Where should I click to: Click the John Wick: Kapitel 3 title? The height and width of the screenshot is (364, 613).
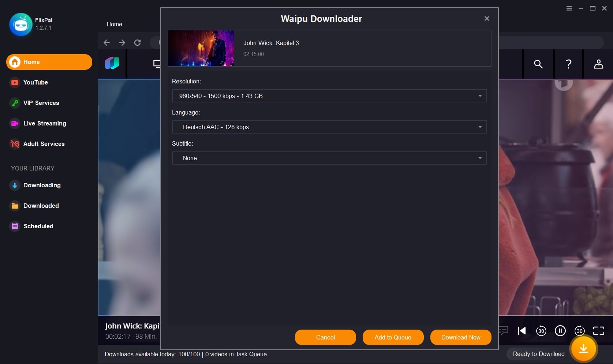tap(271, 43)
